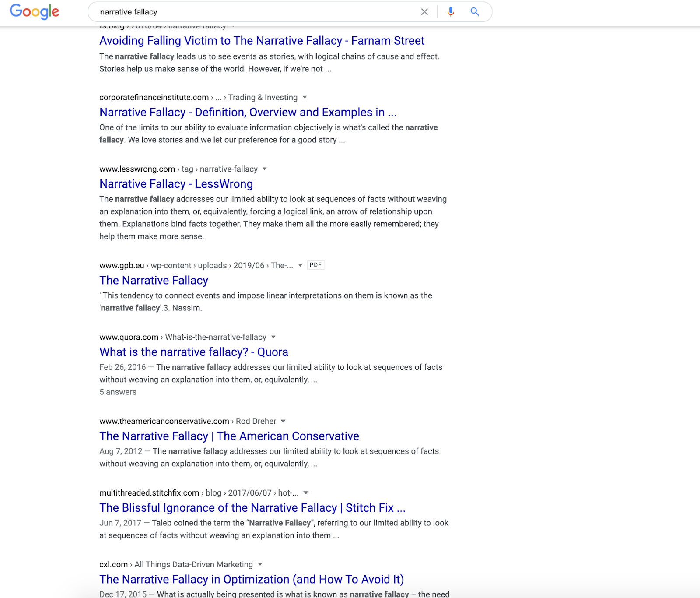Expand options arrow next to quora.com URL
This screenshot has height=598, width=700.
(x=273, y=337)
